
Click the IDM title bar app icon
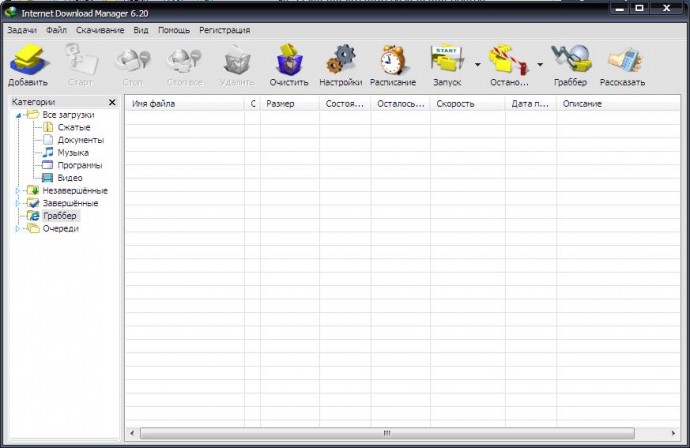(11, 12)
